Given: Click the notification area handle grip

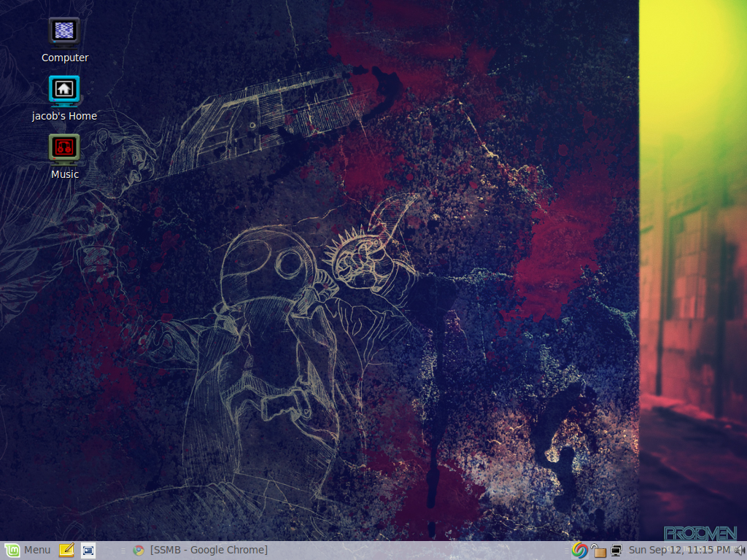Looking at the screenshot, I should coord(568,551).
